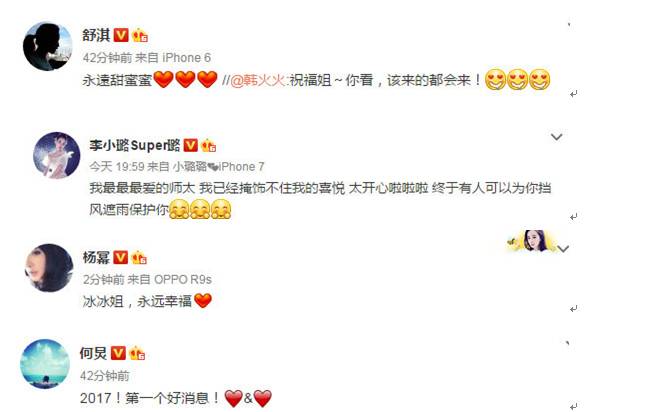
Task: Click the verified V badge beside 舒淇
Action: [x=121, y=35]
